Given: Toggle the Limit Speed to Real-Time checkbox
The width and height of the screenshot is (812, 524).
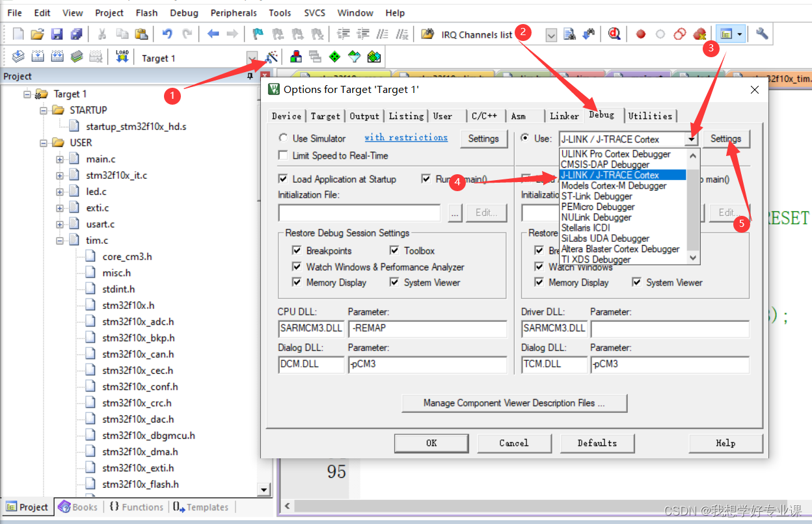Looking at the screenshot, I should (x=283, y=155).
